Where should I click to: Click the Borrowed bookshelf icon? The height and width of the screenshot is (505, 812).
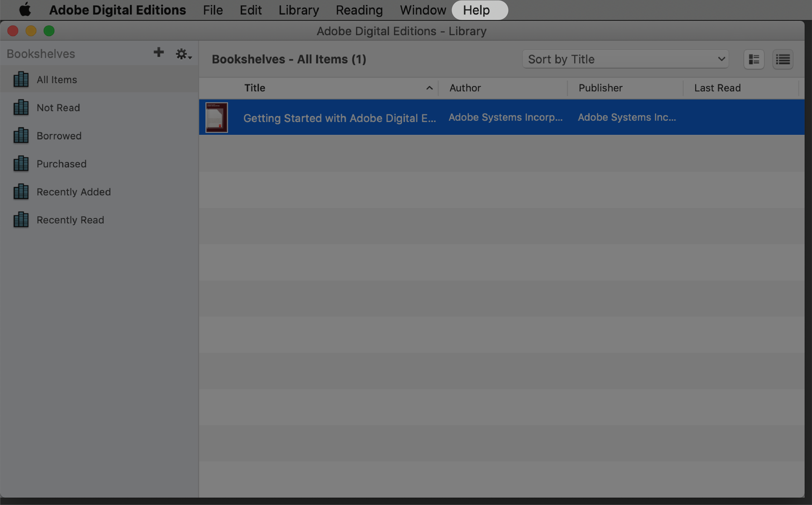20,135
